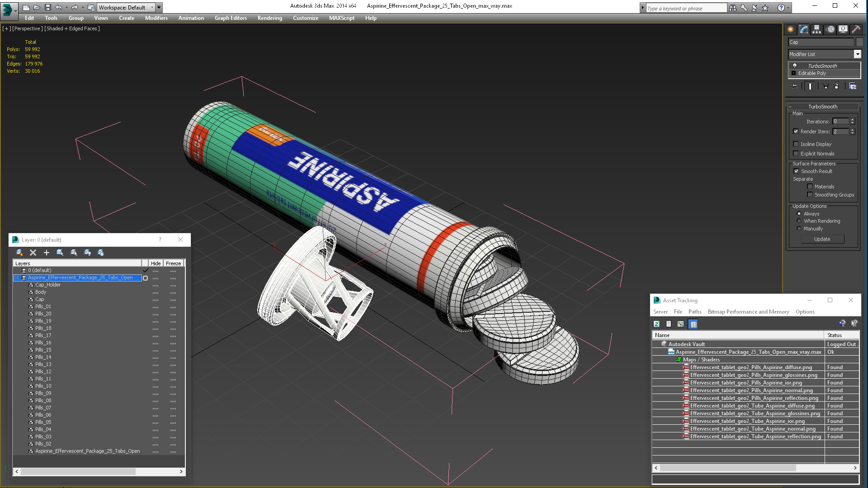Viewport: 868px width, 488px height.
Task: Expand the Editable Poly sub-object tree
Action: 793,73
